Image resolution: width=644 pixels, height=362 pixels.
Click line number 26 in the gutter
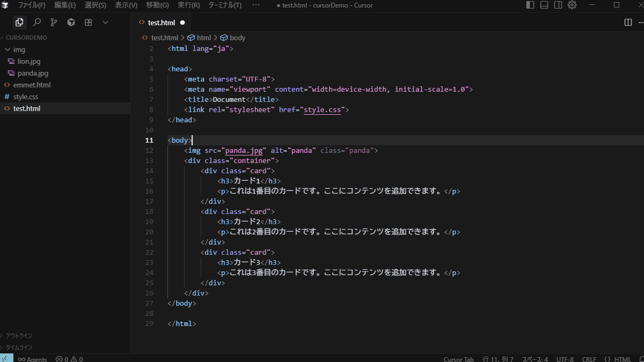tap(149, 293)
